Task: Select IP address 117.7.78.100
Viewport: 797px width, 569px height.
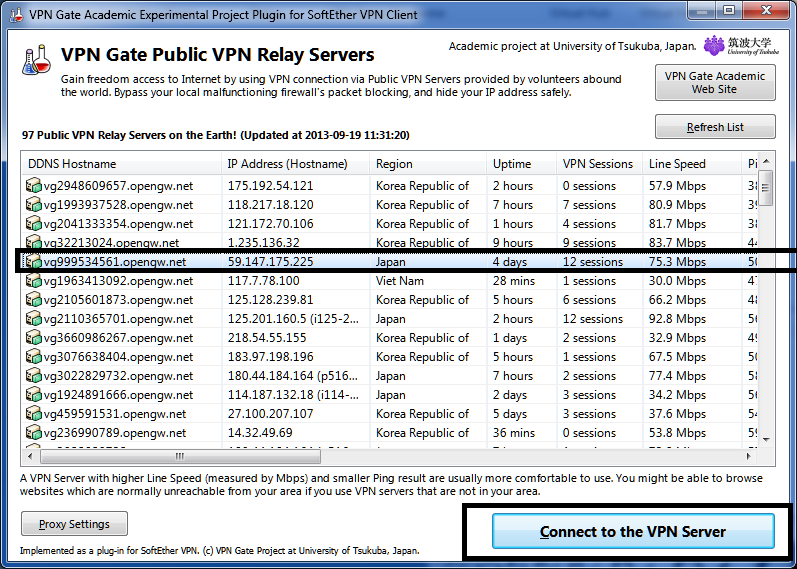Action: tap(263, 281)
